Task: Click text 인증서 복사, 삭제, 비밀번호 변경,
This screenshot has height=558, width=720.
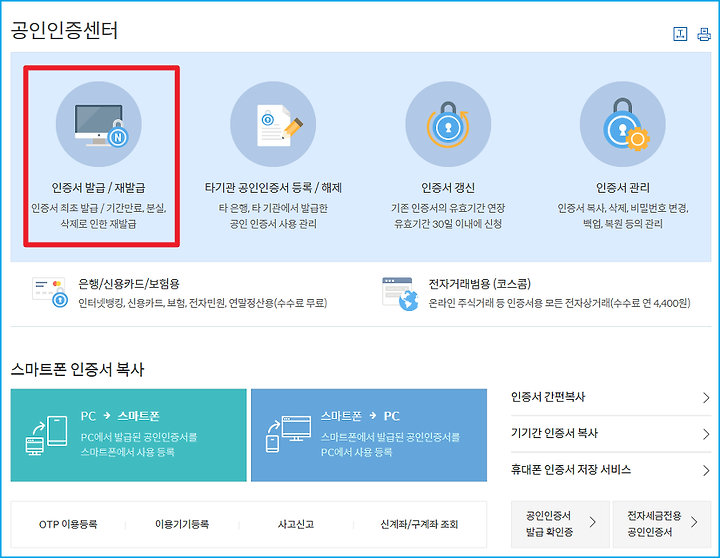Action: [x=623, y=209]
